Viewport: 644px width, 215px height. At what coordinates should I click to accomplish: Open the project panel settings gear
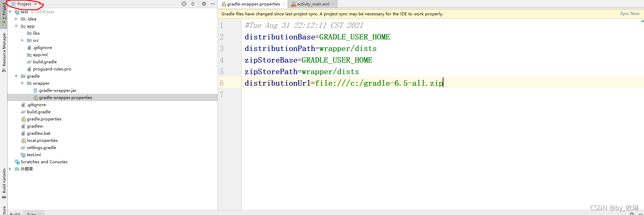click(204, 4)
